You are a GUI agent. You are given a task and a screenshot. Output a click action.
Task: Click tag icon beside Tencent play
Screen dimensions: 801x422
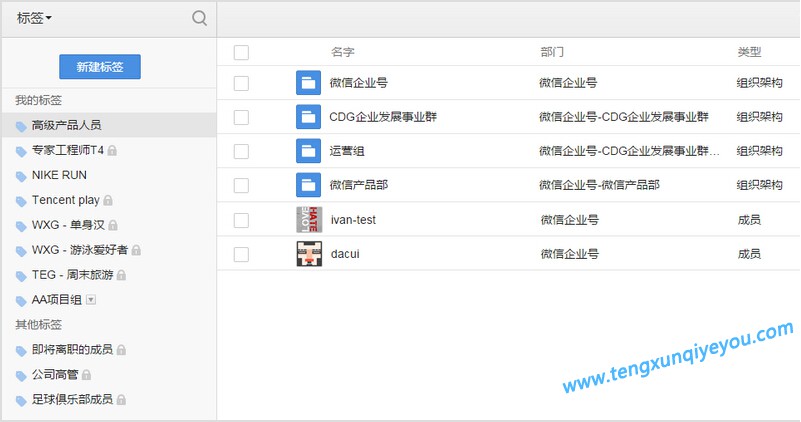point(21,201)
